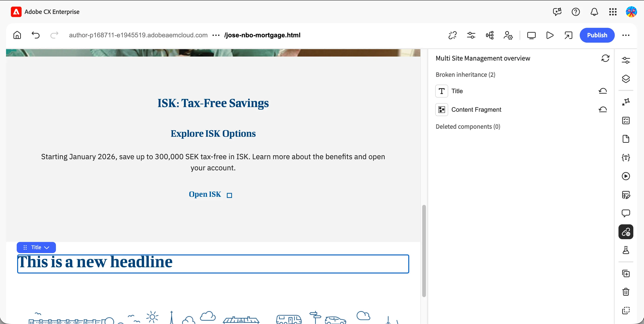This screenshot has height=324, width=644.
Task: Click the page vertical scrollbar
Action: pos(424,251)
